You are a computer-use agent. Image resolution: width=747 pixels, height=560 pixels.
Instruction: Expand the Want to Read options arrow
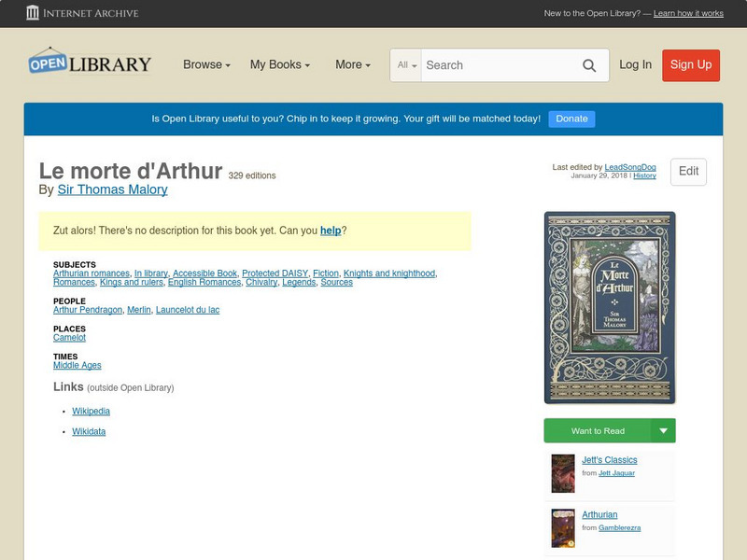click(662, 430)
